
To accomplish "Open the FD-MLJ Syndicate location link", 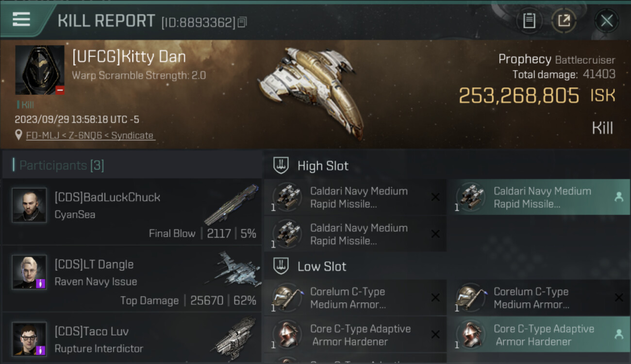I will click(x=91, y=135).
